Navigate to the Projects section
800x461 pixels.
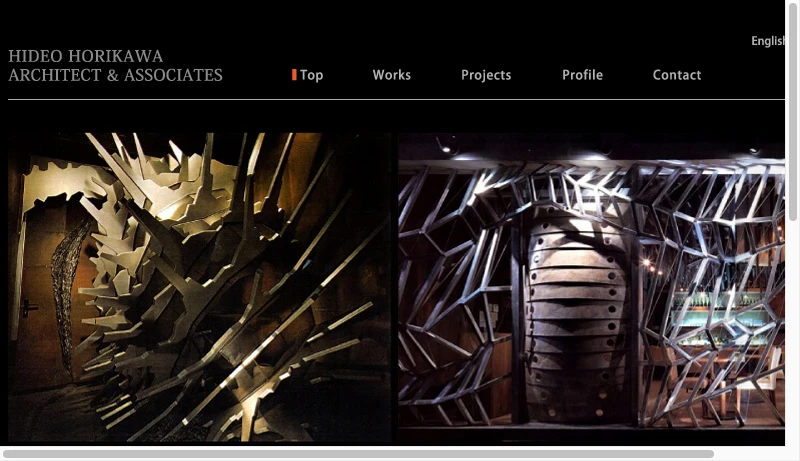click(x=486, y=75)
